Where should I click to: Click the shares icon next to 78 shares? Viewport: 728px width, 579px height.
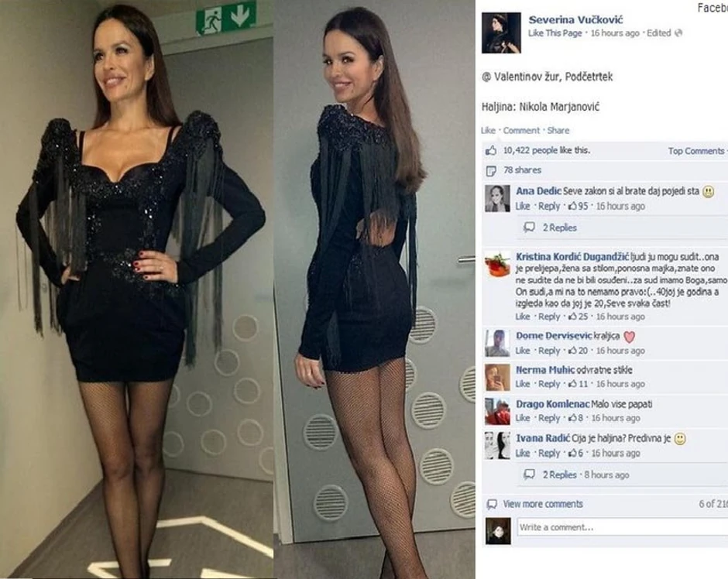click(x=491, y=171)
